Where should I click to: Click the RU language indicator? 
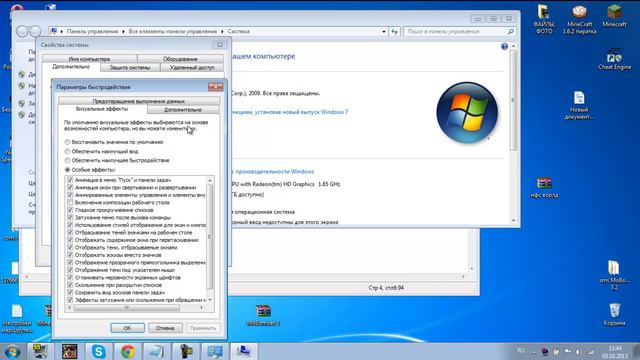pos(521,351)
